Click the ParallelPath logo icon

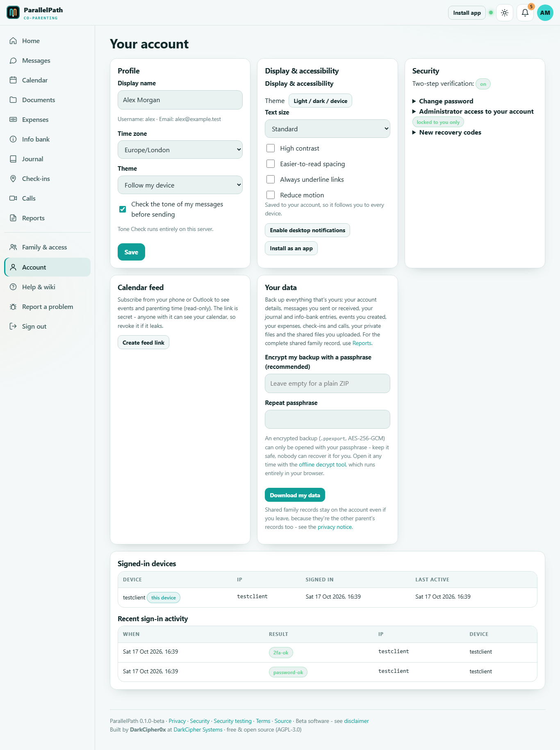pyautogui.click(x=13, y=12)
